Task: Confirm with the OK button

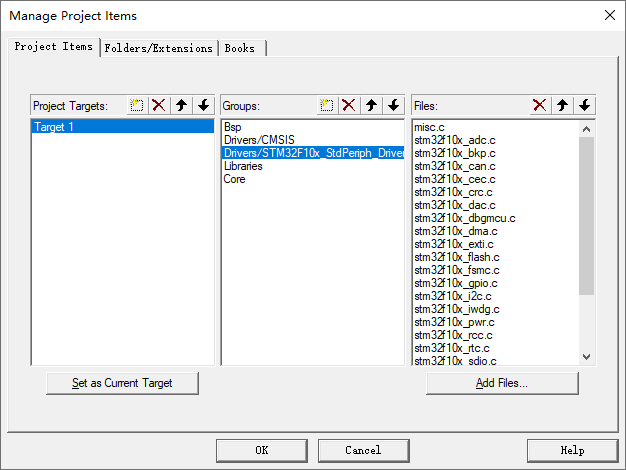Action: [x=262, y=450]
